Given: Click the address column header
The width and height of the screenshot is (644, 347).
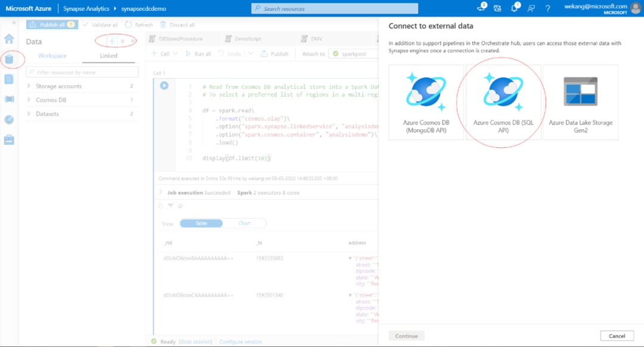Looking at the screenshot, I should coord(357,243).
